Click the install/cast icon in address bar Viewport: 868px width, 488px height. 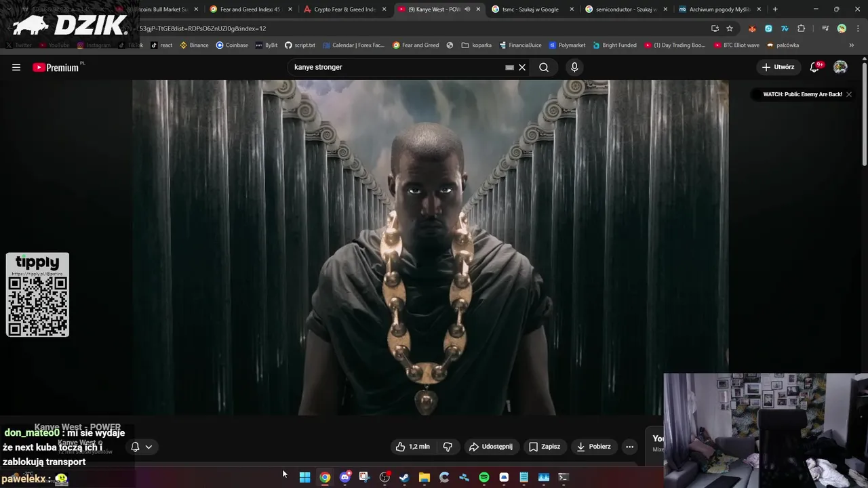715,28
